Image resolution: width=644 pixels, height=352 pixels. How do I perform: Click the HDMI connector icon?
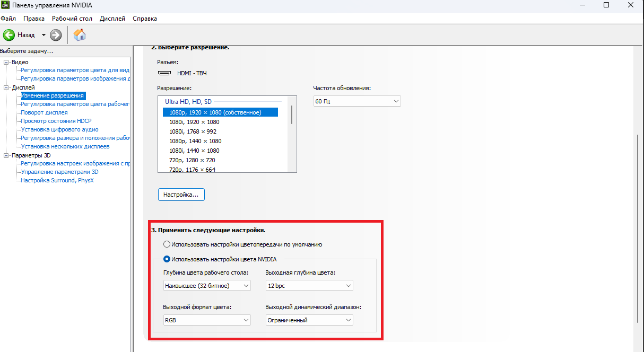point(164,73)
